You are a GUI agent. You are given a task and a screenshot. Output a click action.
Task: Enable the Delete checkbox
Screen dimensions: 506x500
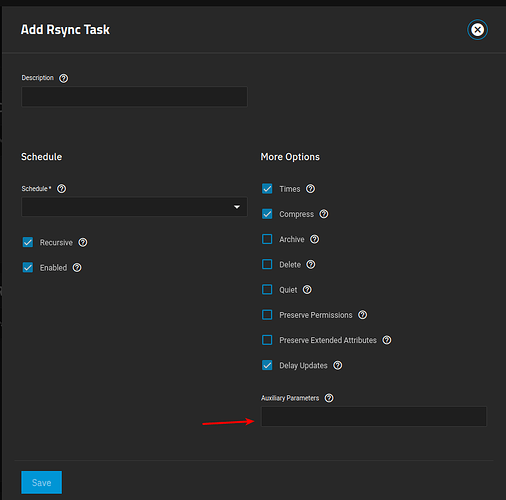point(267,264)
